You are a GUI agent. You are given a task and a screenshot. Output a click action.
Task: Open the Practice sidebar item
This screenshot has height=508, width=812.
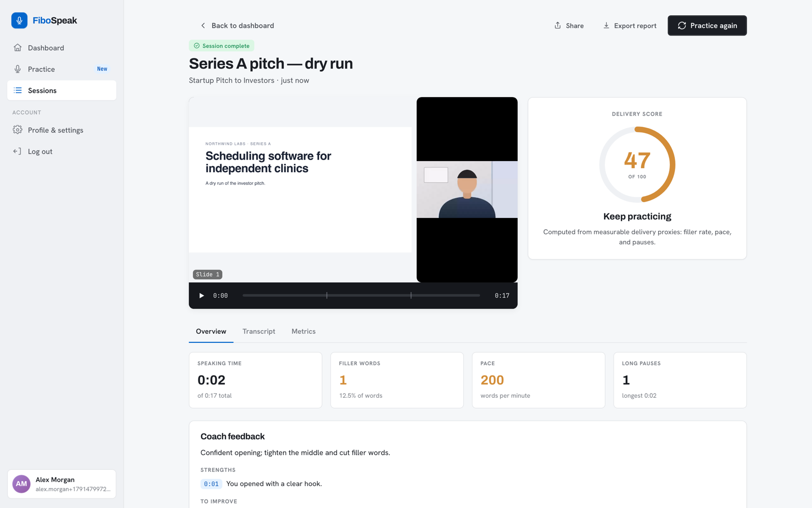pos(61,69)
